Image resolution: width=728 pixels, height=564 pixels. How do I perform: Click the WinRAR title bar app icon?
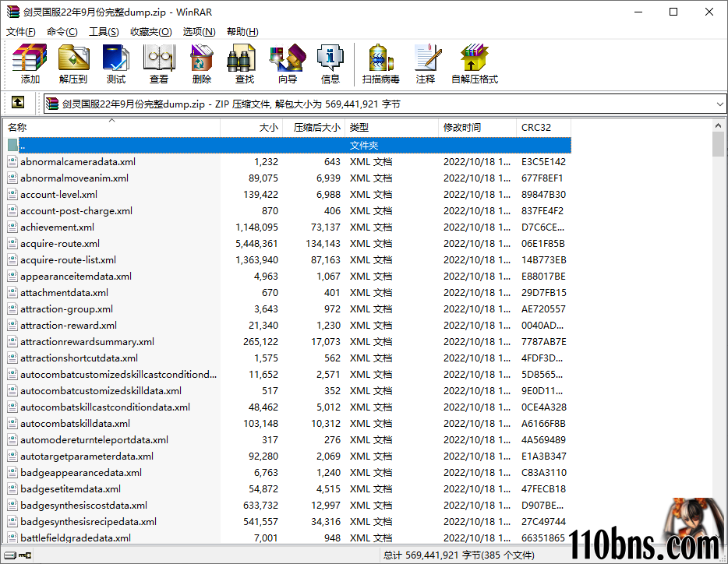click(x=12, y=12)
